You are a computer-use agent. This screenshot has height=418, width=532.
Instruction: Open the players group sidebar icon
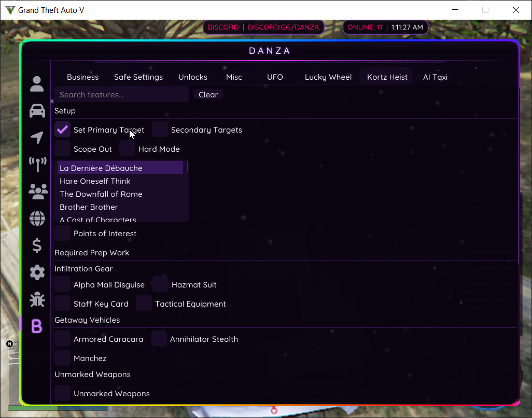(38, 192)
